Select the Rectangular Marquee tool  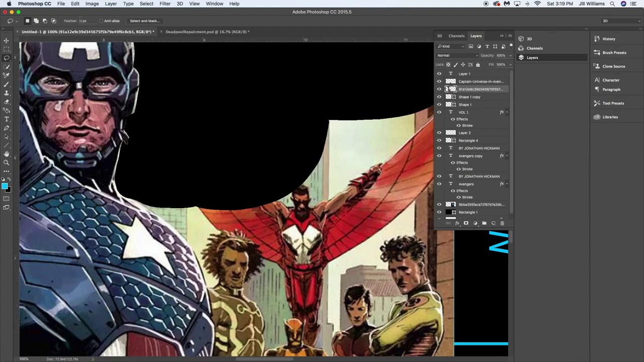coord(7,49)
